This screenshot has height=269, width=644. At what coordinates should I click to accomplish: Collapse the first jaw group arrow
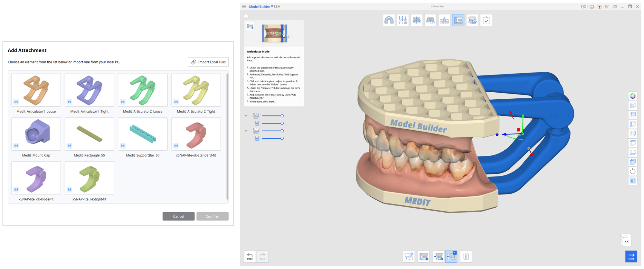pos(246,116)
